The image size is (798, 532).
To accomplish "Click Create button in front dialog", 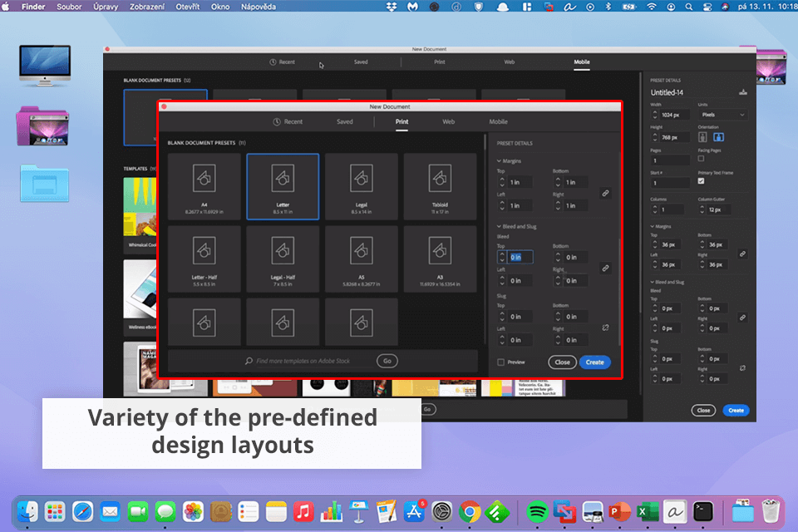I will click(594, 362).
